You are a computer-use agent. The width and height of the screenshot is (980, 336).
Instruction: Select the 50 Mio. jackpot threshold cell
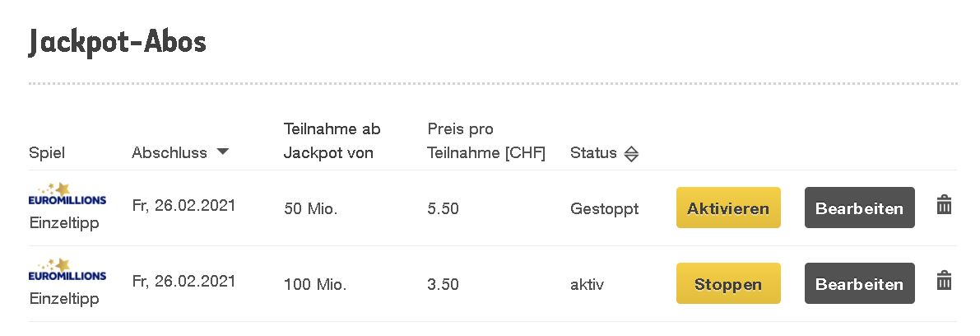310,209
